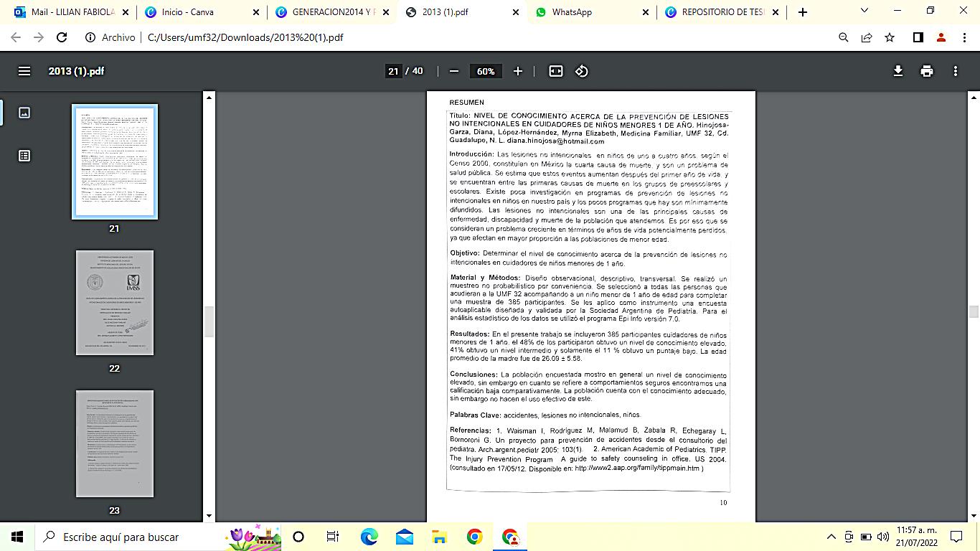Reload the current browser page
Viewport: 980px width, 551px height.
(62, 37)
